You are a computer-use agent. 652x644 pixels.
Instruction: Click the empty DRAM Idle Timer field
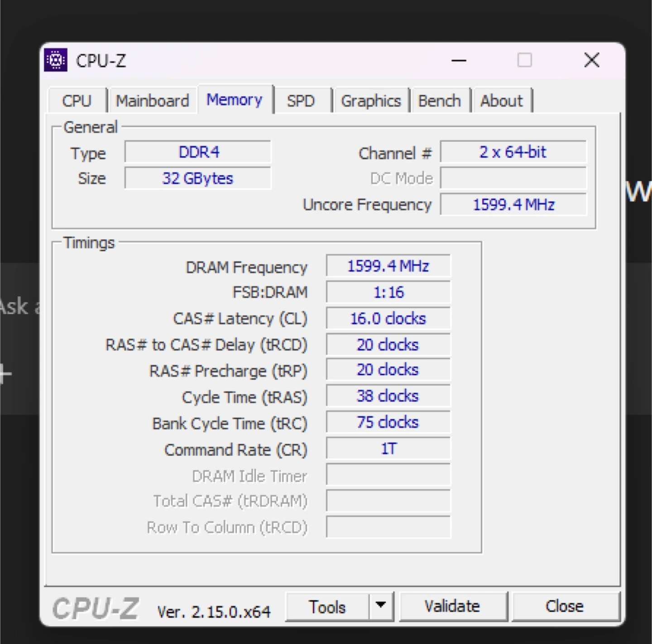click(x=388, y=475)
